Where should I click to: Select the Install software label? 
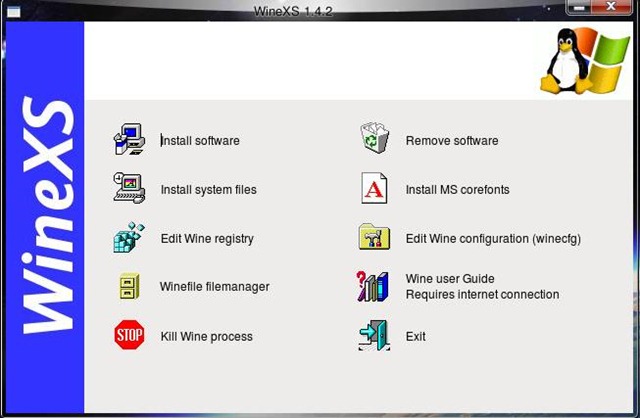coord(200,141)
